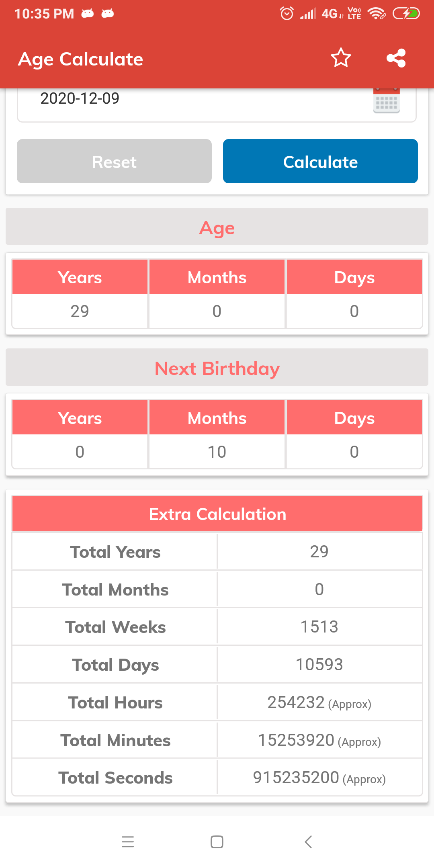Tap the share icon

click(x=396, y=58)
